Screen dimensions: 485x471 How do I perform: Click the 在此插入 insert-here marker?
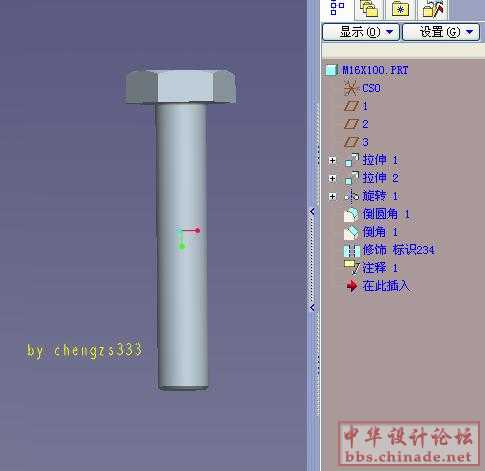378,286
